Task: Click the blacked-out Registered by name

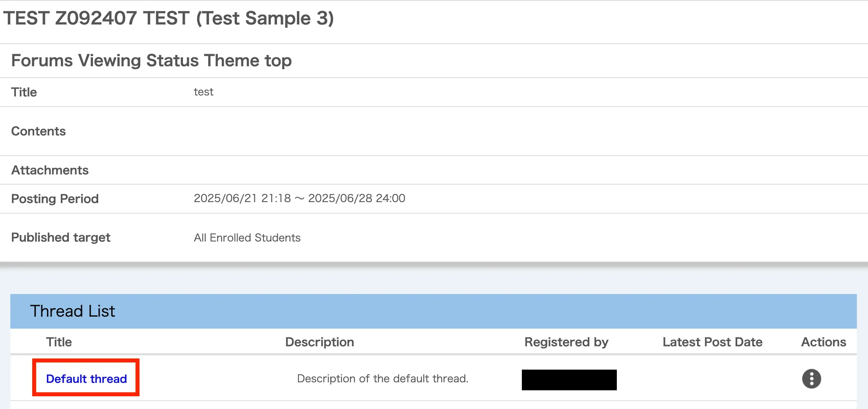Action: pos(569,380)
